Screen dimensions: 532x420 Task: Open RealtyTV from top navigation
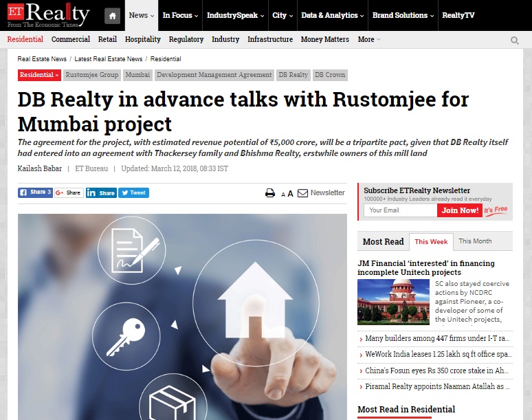click(x=458, y=15)
